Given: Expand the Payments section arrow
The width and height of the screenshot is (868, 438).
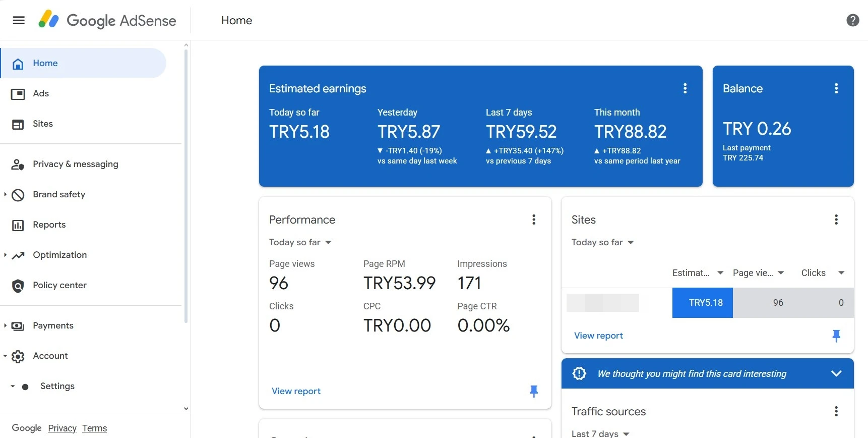Looking at the screenshot, I should [x=5, y=325].
